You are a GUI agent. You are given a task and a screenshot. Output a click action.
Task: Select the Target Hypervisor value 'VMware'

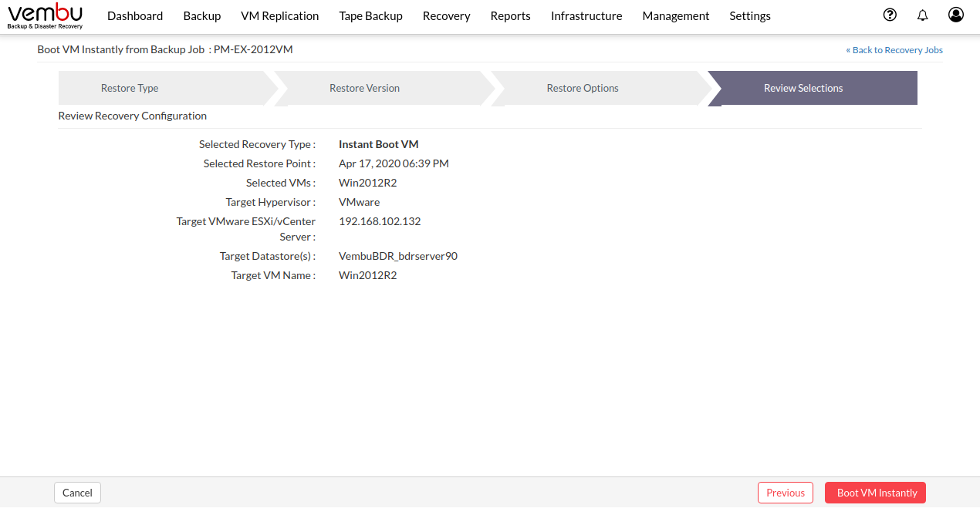pos(360,202)
